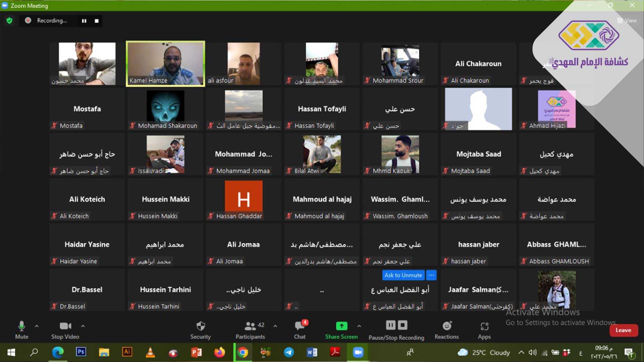Image resolution: width=644 pixels, height=362 pixels.
Task: Click the green encryption shield icon
Action: 9,21
